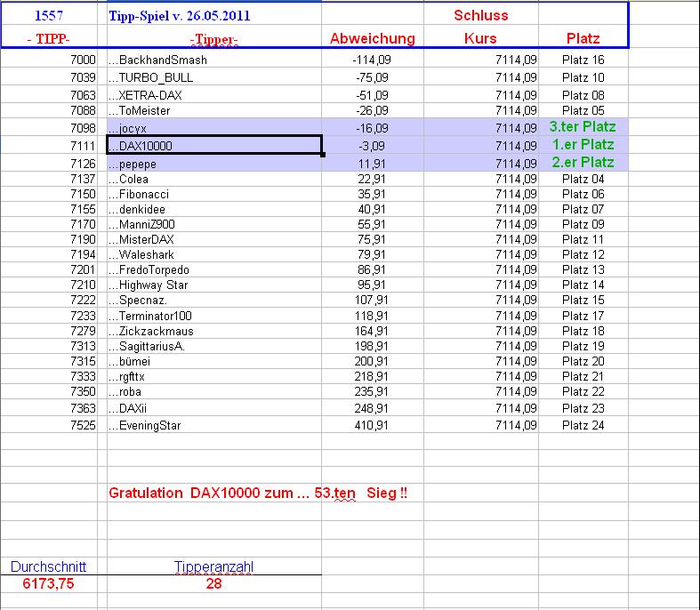Select the Platz column header
Image resolution: width=700 pixels, height=610 pixels.
pos(583,38)
